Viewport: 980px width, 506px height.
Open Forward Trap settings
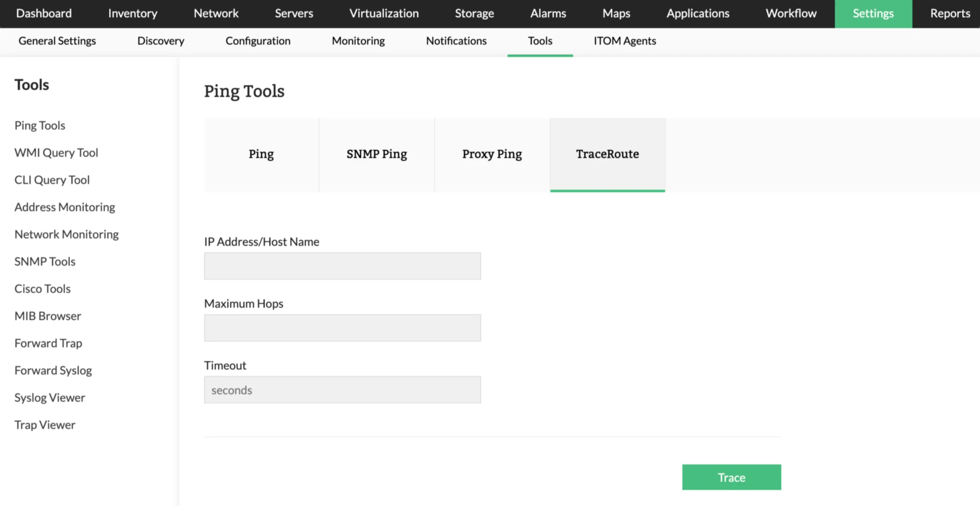point(48,343)
